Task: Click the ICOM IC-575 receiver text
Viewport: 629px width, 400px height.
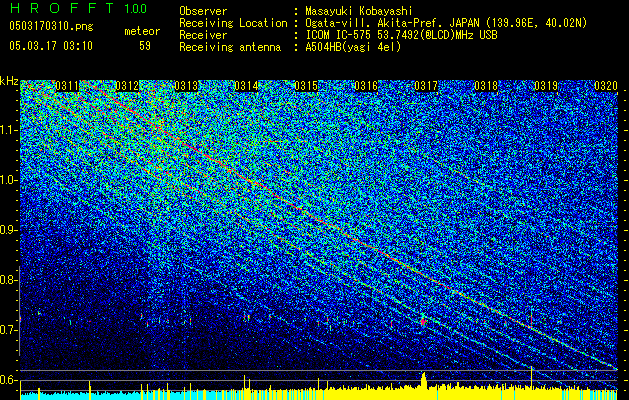Action: coord(401,35)
